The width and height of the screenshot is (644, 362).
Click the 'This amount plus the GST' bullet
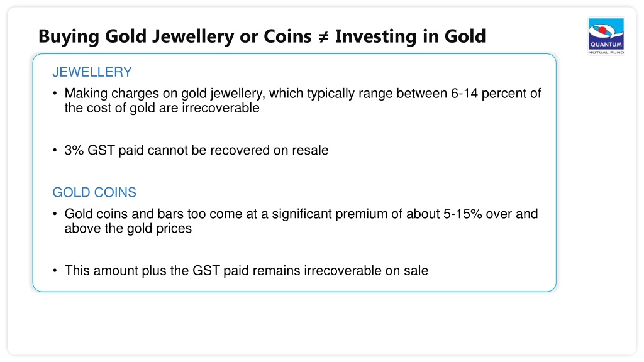point(247,271)
